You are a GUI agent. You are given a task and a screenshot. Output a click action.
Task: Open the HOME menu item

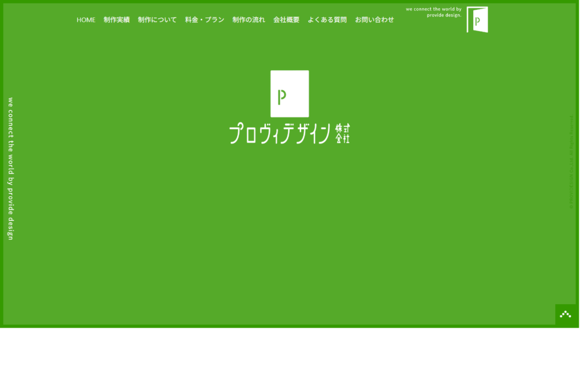point(86,20)
